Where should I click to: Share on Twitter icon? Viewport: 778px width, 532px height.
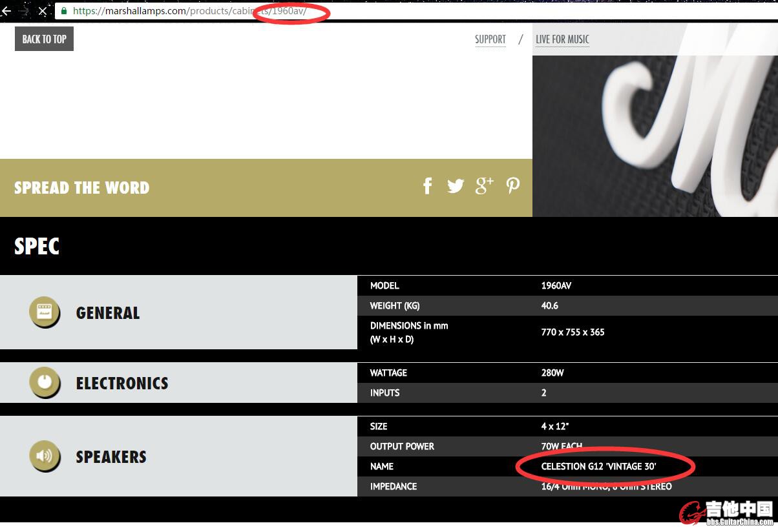tap(456, 186)
